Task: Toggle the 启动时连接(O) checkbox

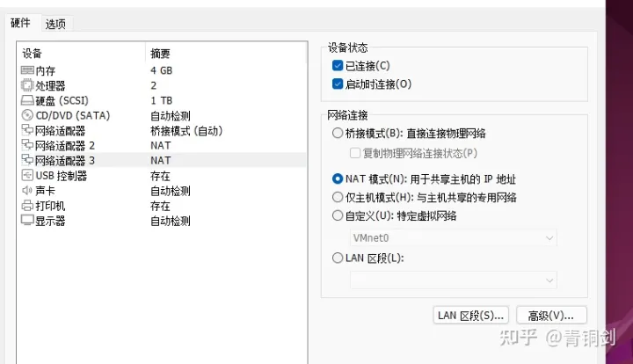Action: 338,84
